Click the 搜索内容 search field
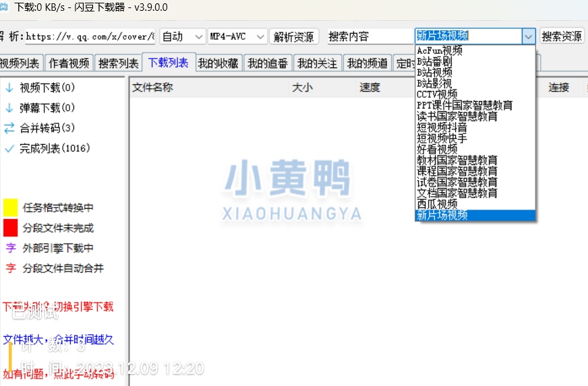This screenshot has height=386, width=588. point(370,37)
